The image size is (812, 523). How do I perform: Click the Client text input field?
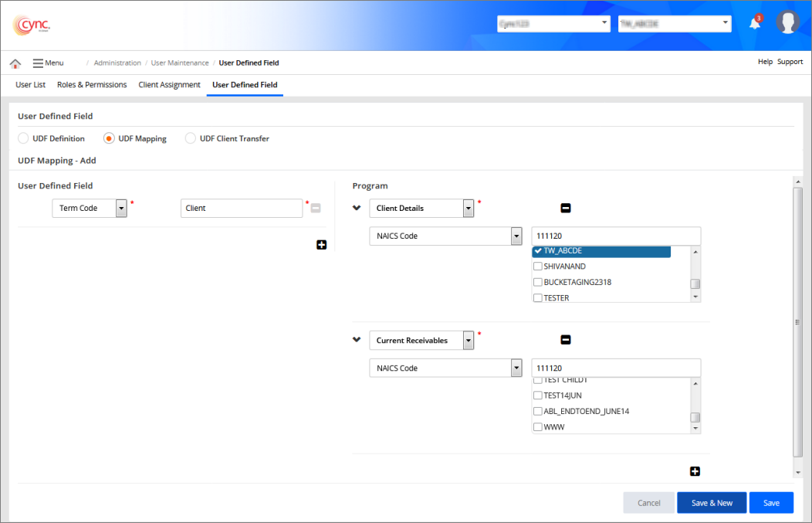[x=241, y=208]
